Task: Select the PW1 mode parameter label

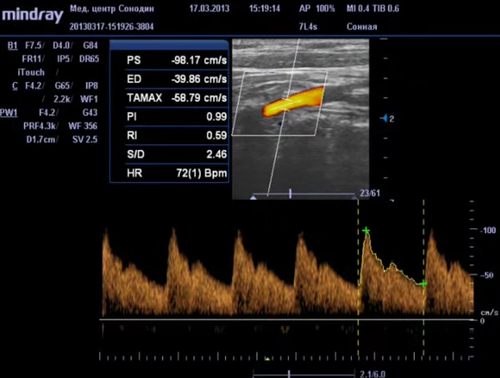Action: pos(8,113)
